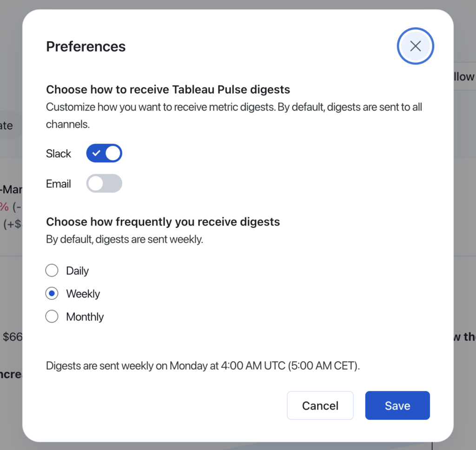The image size is (476, 450).
Task: Click the "By default, digests are sent weekly" text
Action: [x=125, y=240]
